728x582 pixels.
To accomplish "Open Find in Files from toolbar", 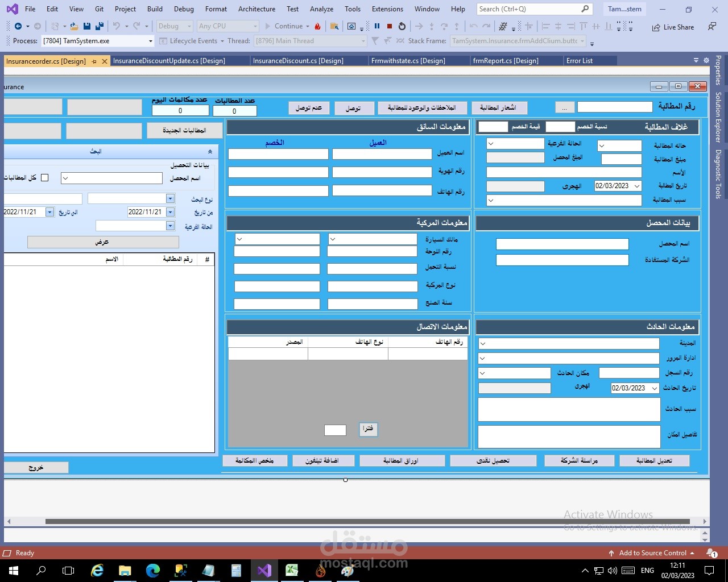I will click(x=334, y=26).
